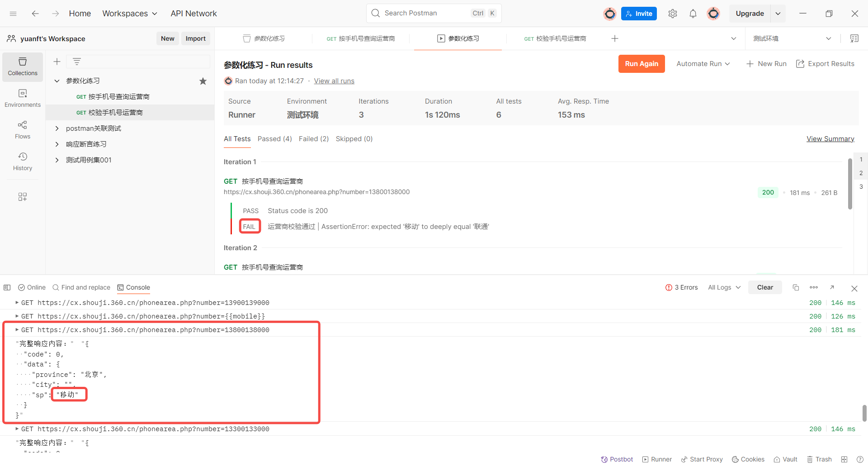Show the Failed (2) tests
The height and width of the screenshot is (466, 868).
[x=314, y=139]
